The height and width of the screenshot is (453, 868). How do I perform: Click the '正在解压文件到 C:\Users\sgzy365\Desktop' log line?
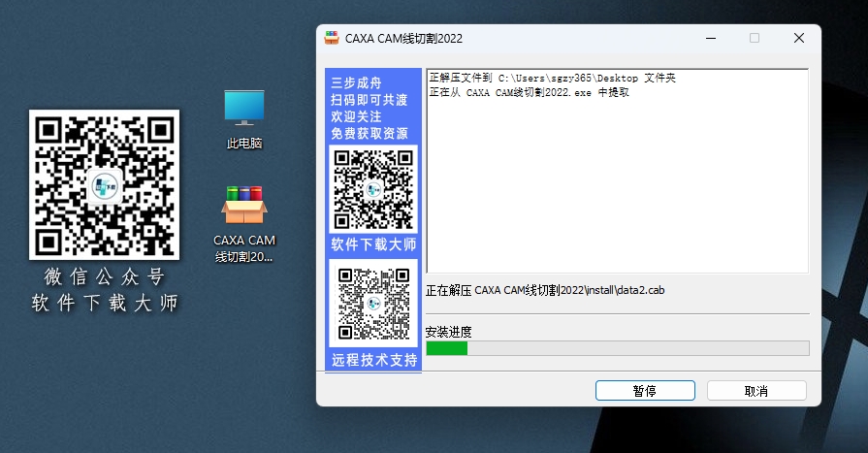pyautogui.click(x=553, y=78)
